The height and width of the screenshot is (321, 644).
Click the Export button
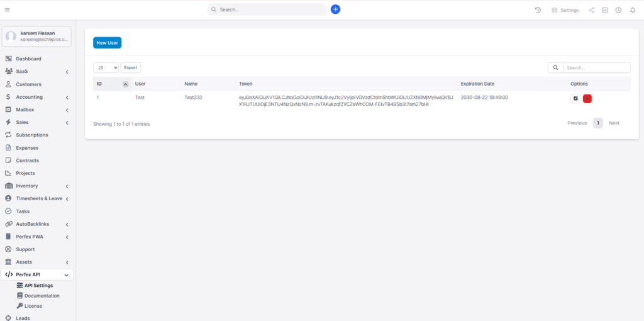coord(130,67)
